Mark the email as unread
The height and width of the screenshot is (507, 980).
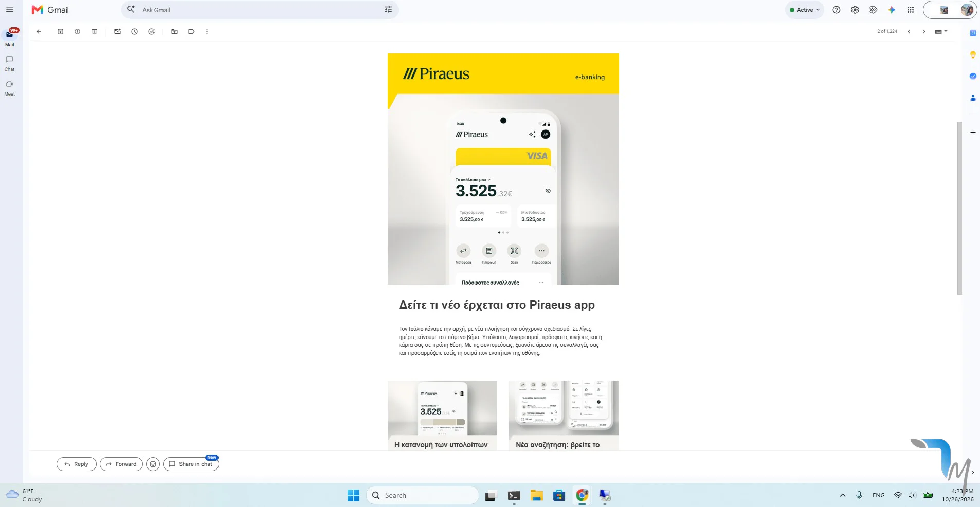pyautogui.click(x=117, y=31)
